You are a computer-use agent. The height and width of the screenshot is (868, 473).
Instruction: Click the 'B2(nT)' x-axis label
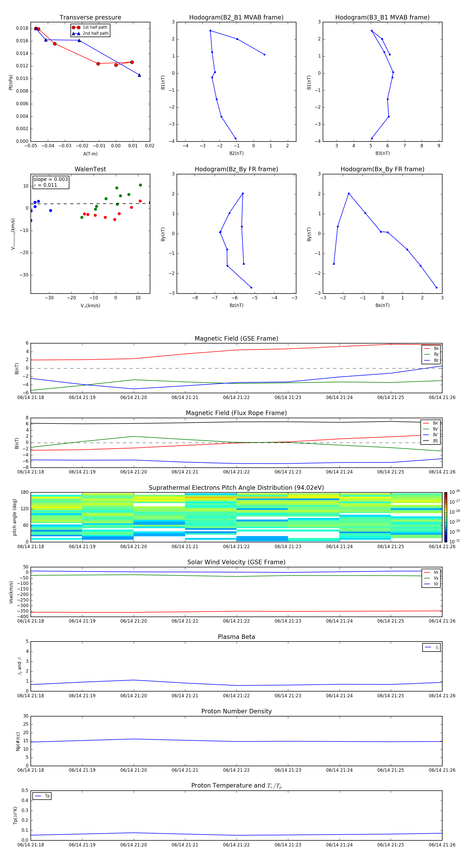coord(236,153)
